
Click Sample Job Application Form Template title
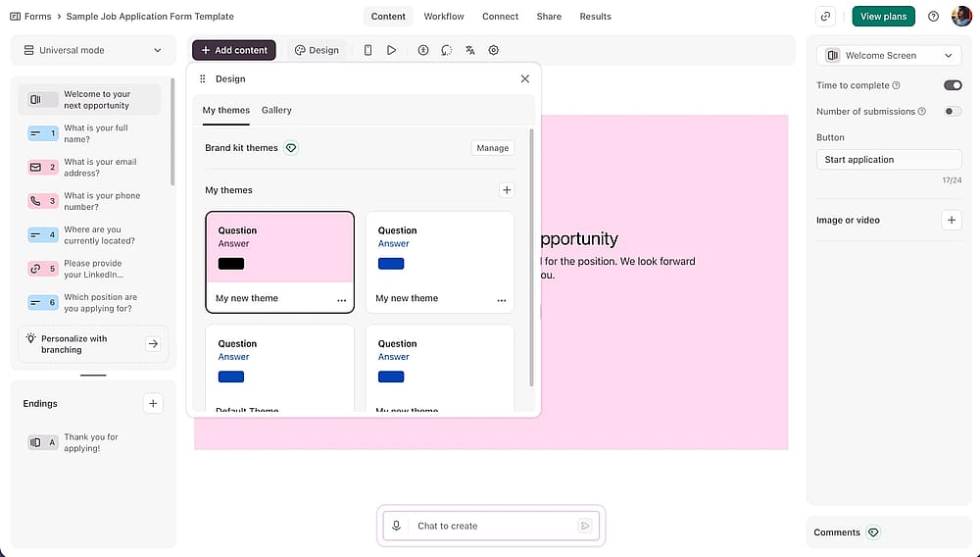click(150, 17)
